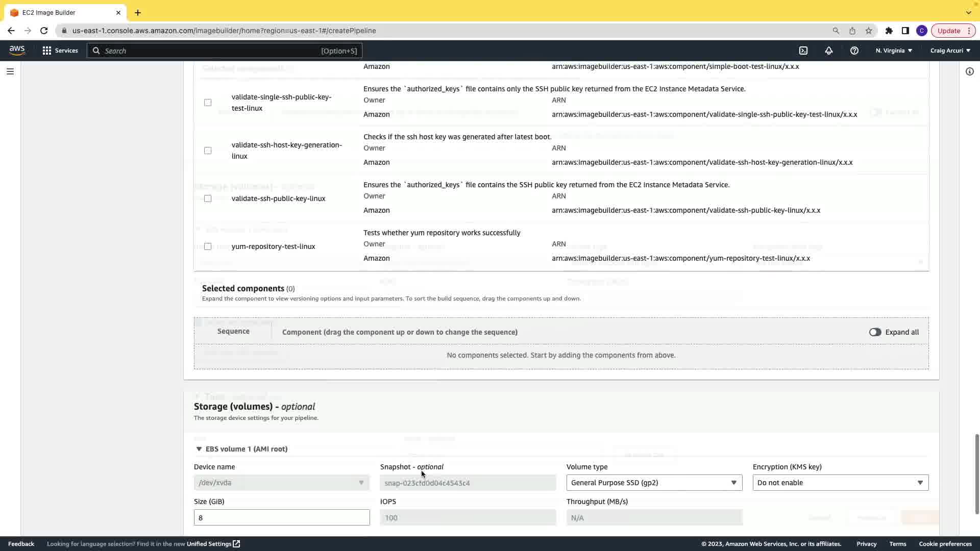This screenshot has width=980, height=551.
Task: Bookmark page with the star icon
Action: (869, 31)
